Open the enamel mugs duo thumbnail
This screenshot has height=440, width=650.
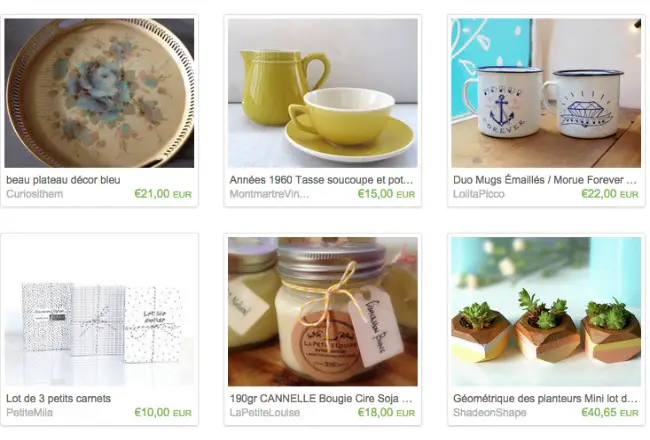pyautogui.click(x=546, y=93)
